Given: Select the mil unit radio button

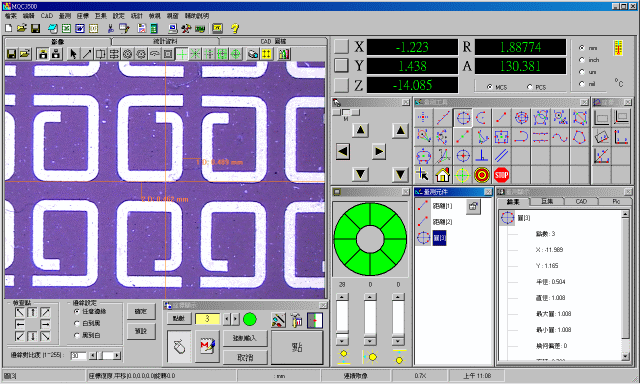Looking at the screenshot, I should coord(582,84).
